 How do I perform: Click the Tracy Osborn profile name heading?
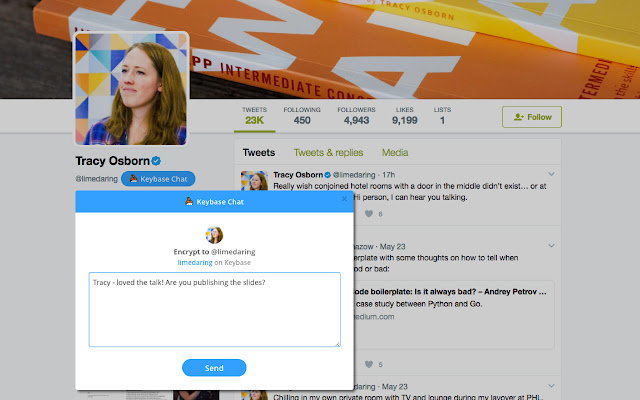tap(112, 161)
